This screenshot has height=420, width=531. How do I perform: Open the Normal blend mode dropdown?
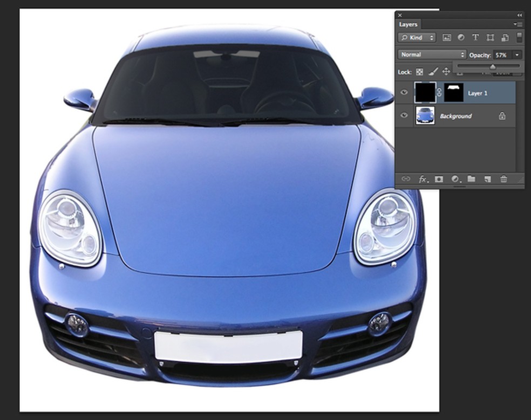tap(432, 54)
